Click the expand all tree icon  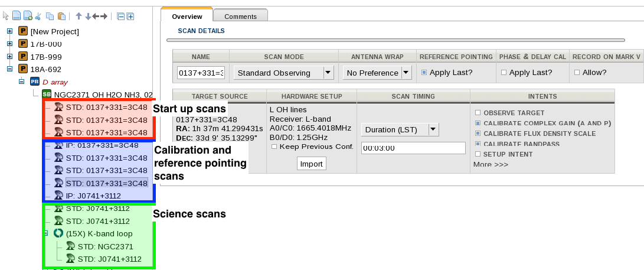(x=130, y=16)
